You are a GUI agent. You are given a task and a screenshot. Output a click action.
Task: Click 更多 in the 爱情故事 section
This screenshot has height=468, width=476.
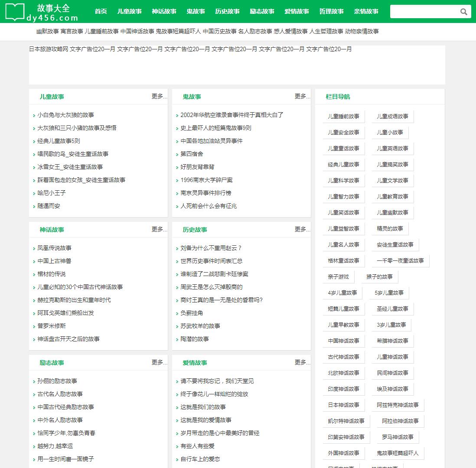click(302, 362)
